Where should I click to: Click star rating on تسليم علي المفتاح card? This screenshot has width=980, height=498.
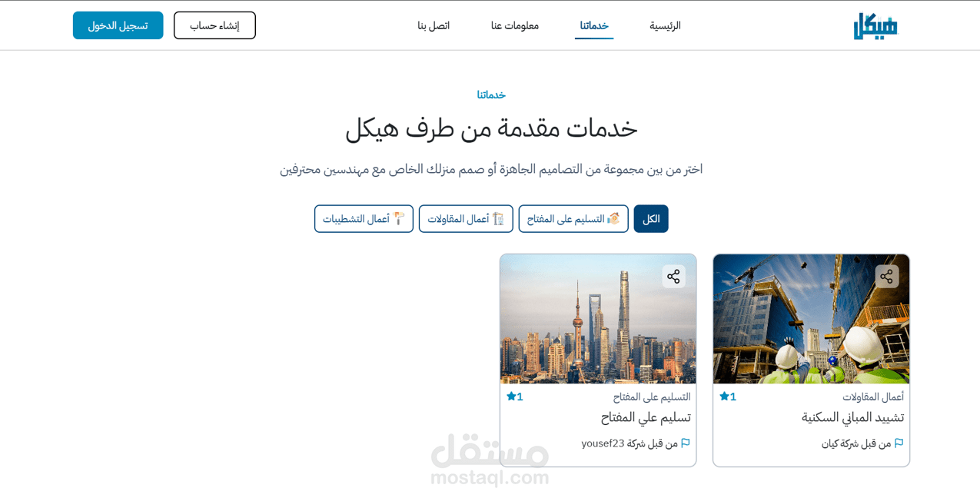[x=515, y=397]
